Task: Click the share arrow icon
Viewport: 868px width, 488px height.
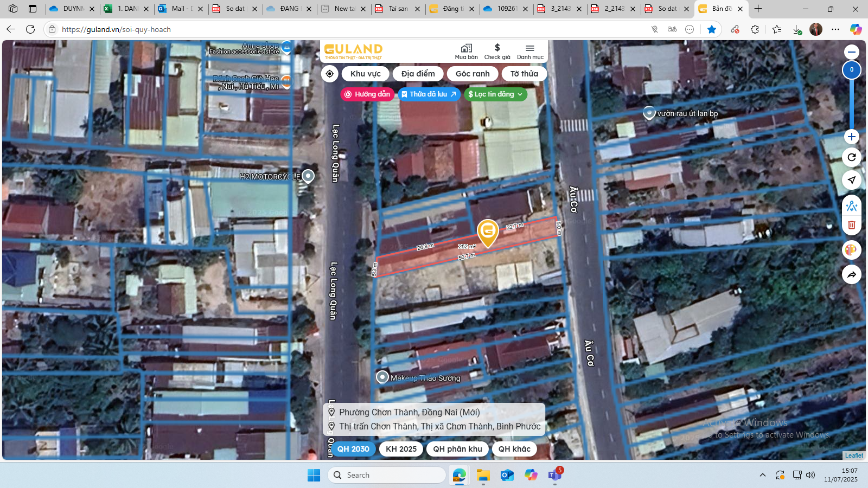Action: pos(852,275)
